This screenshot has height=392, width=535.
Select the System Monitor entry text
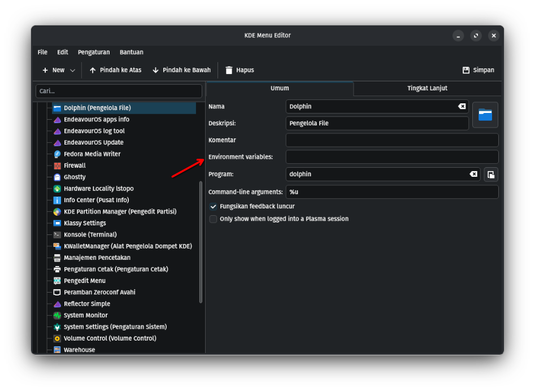coord(86,316)
